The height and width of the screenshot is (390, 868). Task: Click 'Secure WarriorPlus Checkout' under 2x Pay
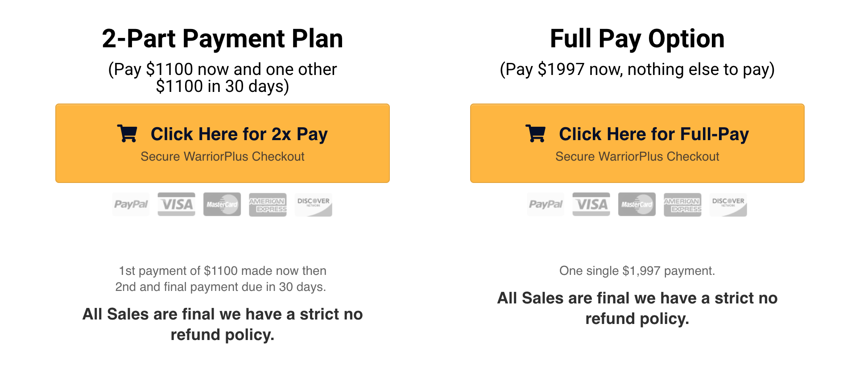(x=223, y=157)
